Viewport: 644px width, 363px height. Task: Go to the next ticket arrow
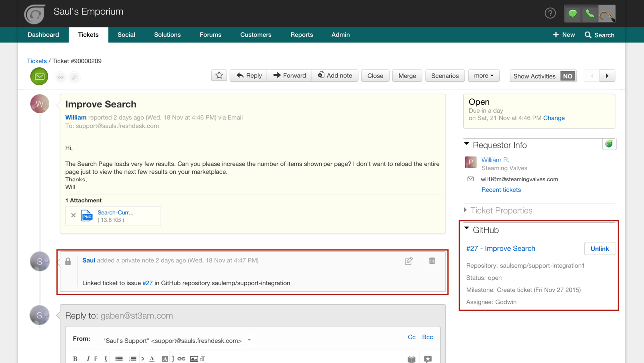tap(607, 76)
